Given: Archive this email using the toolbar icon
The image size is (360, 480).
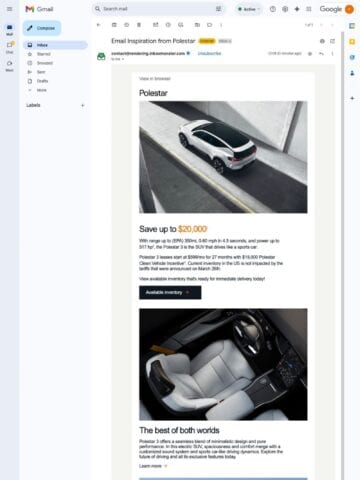Looking at the screenshot, I should [114, 25].
